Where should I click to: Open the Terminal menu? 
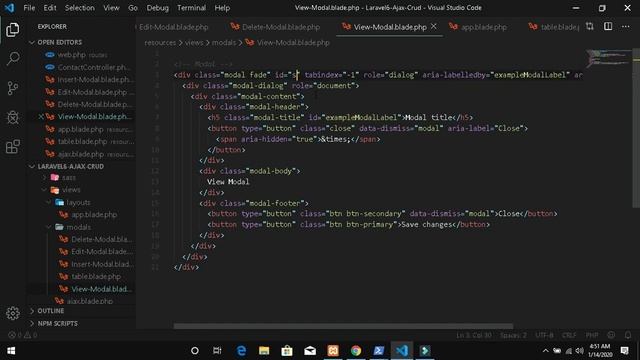click(x=191, y=8)
